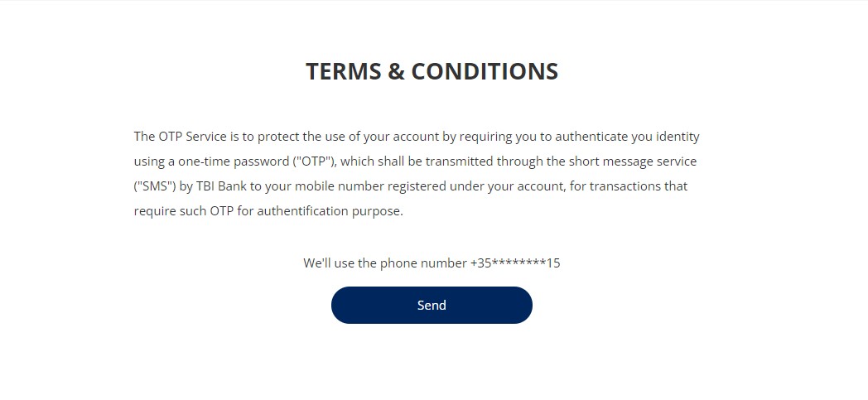Screen dimensions: 868x400
Task: Click the "We'll use the phone number" text
Action: tap(384, 263)
